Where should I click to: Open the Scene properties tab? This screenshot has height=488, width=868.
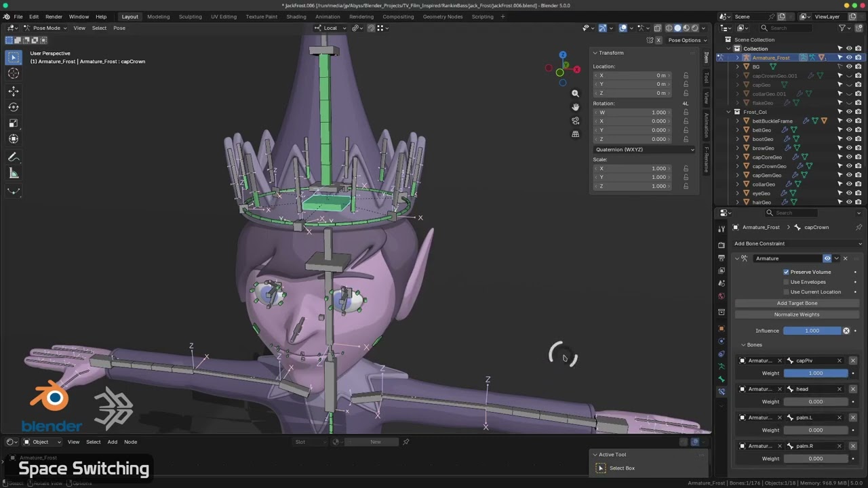tap(722, 283)
